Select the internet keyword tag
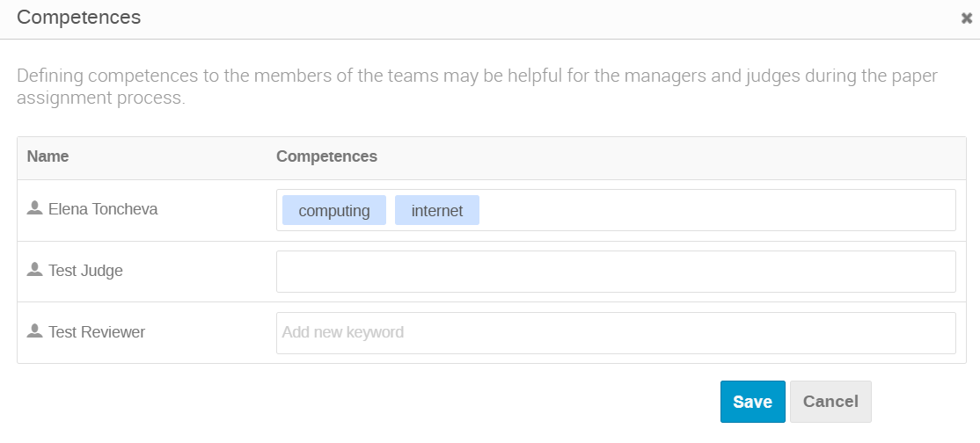 [x=437, y=211]
